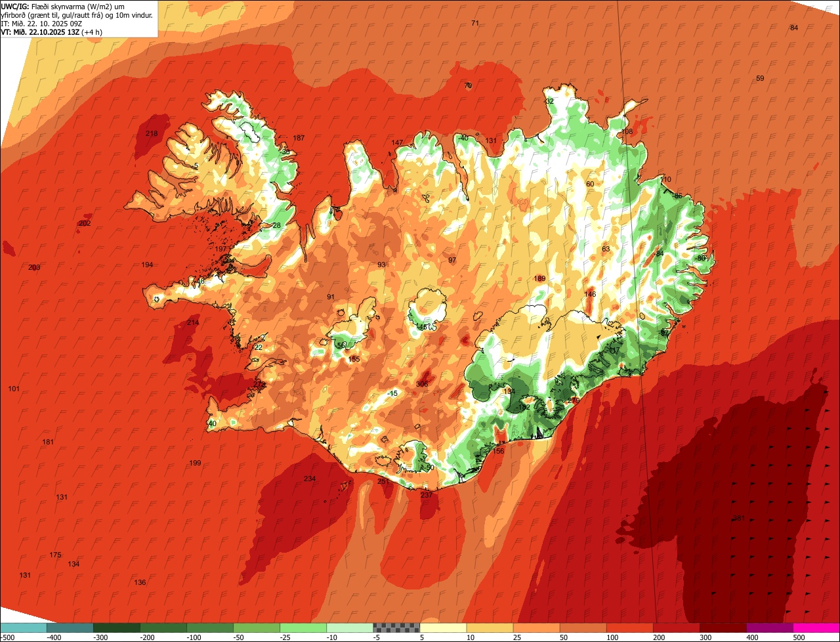The width and height of the screenshot is (840, 642).
Task: Click the 181 value on the map
Action: 48,442
